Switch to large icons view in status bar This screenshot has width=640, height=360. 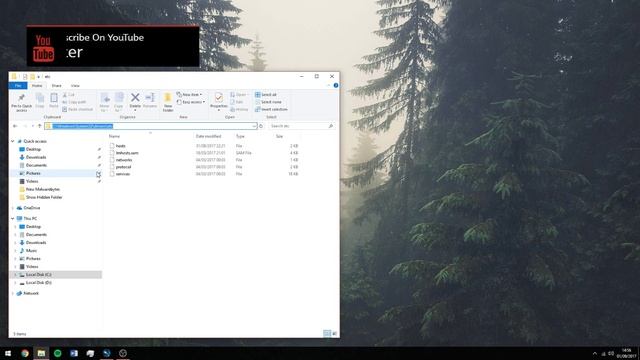335,333
